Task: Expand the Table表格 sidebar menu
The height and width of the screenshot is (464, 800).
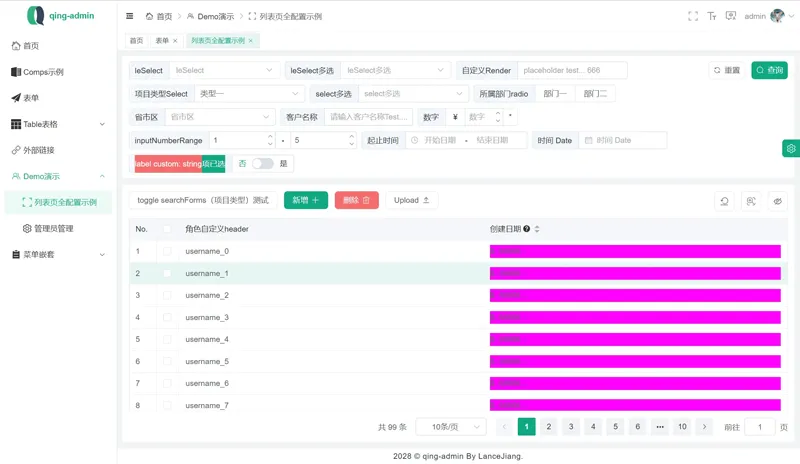Action: [x=58, y=124]
